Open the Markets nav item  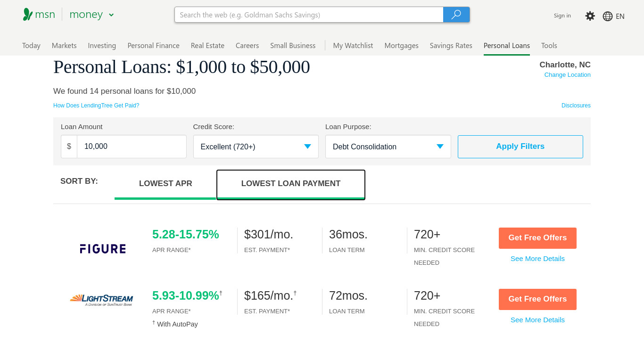(x=64, y=46)
